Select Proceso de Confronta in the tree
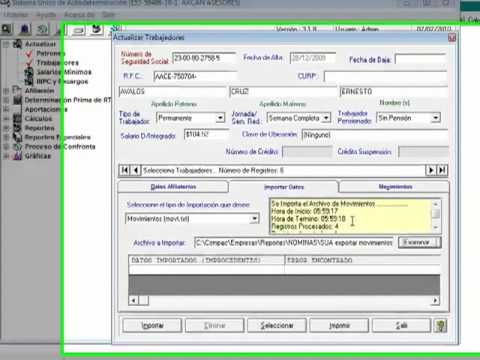This screenshot has height=360, width=480. coord(60,146)
